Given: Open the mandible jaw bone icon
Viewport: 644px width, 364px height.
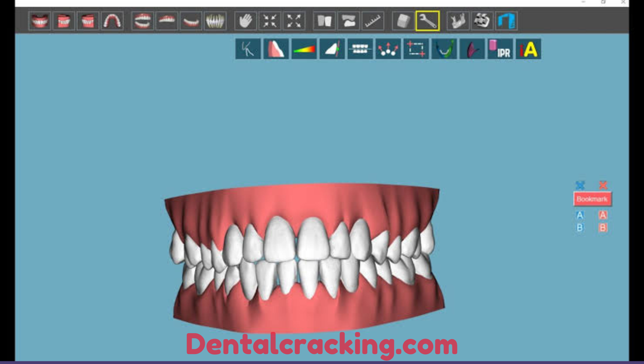Looking at the screenshot, I should [x=458, y=21].
